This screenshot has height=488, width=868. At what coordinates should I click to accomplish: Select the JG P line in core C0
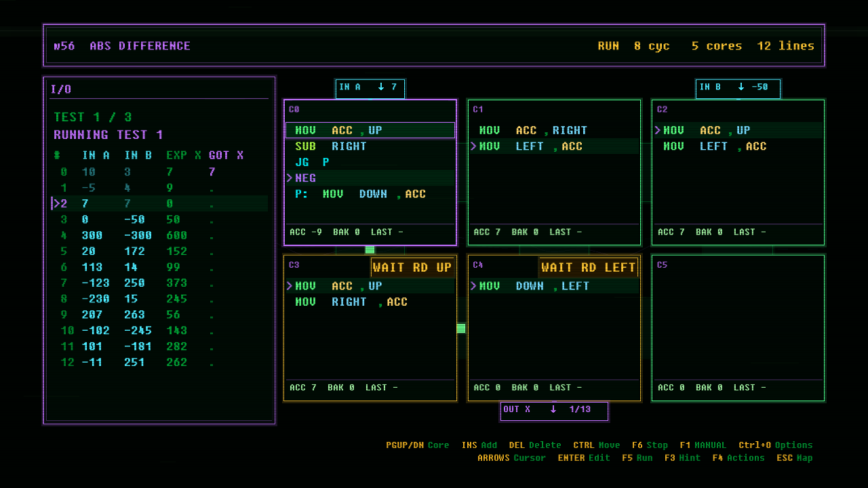pos(370,162)
